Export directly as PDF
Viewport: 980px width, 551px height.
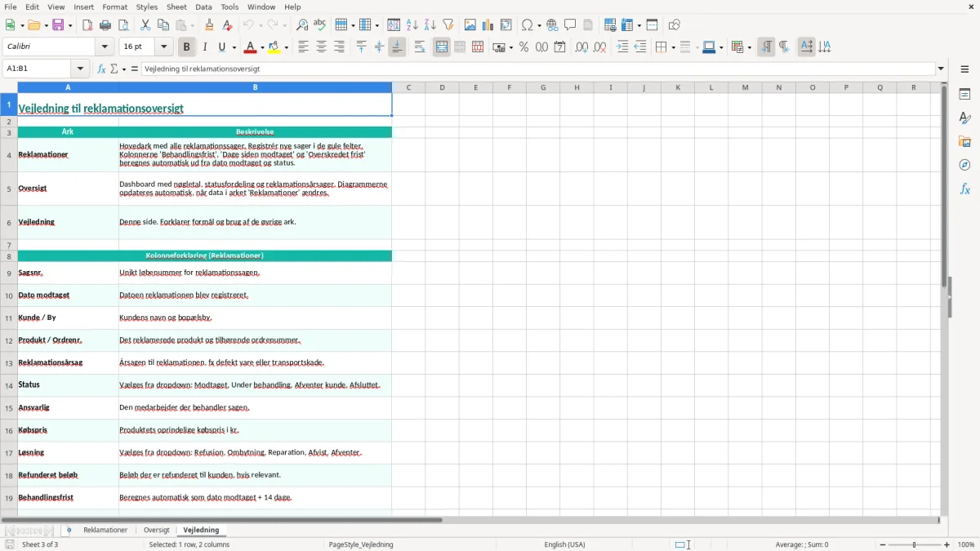coord(87,25)
